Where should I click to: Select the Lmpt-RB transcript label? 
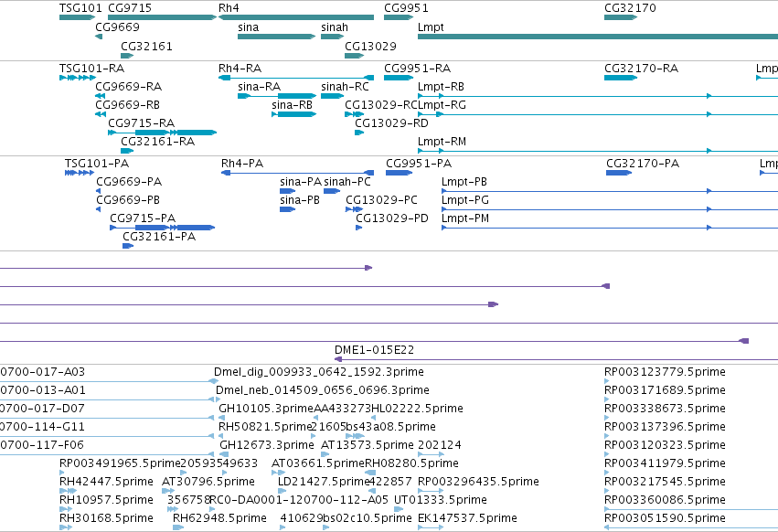coord(441,87)
